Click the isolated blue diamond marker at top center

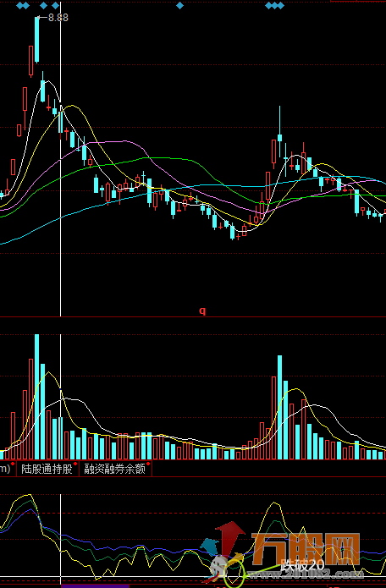pos(179,6)
